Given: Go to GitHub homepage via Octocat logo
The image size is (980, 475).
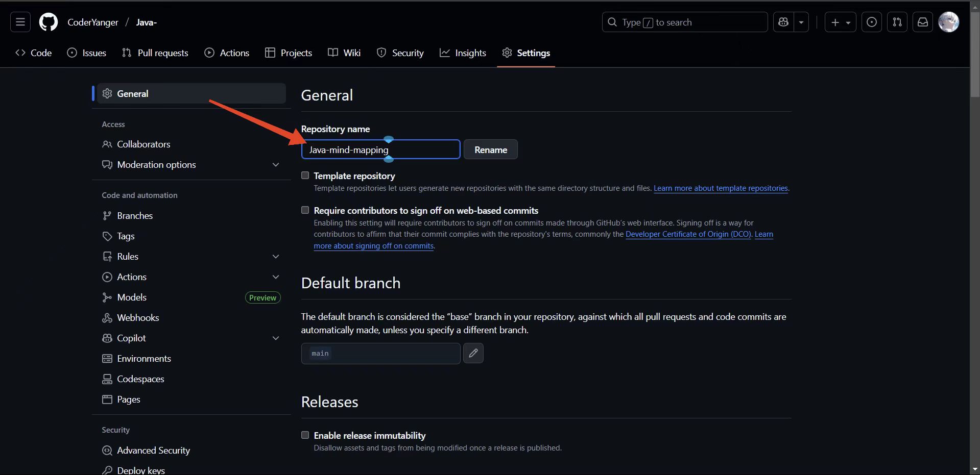Looking at the screenshot, I should (49, 22).
